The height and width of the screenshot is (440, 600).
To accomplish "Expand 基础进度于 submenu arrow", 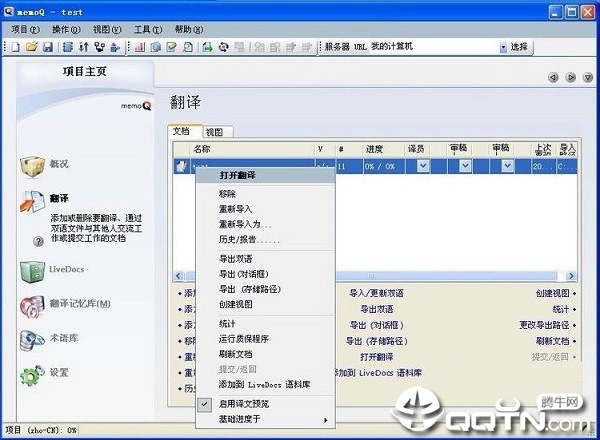I will [x=326, y=420].
